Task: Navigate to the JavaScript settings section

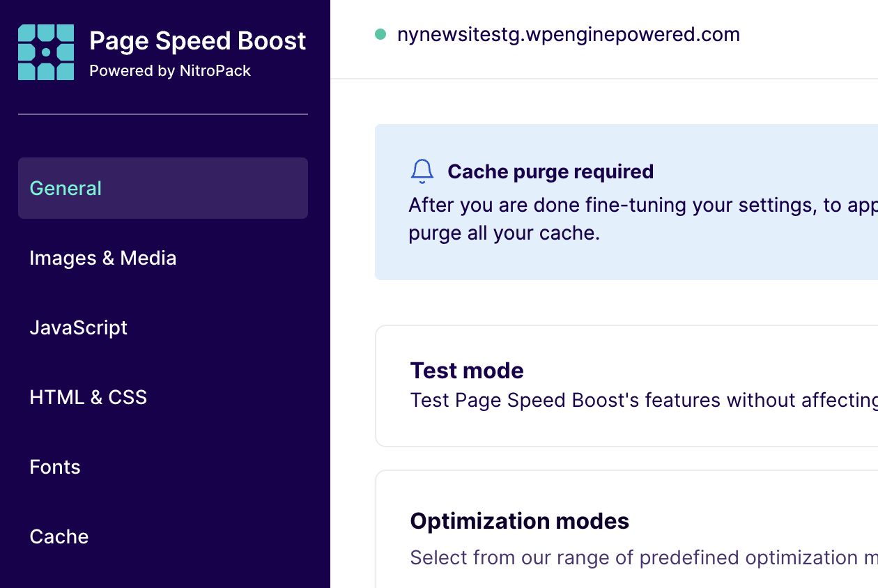Action: (78, 327)
